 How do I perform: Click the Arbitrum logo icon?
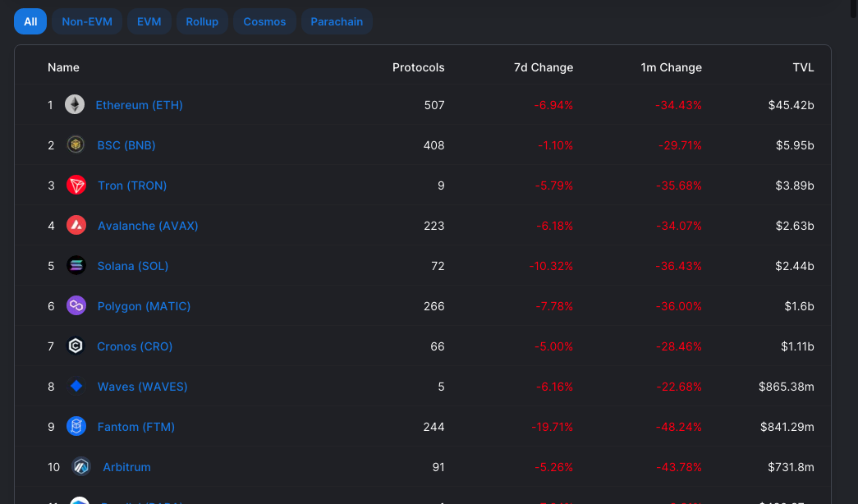80,467
